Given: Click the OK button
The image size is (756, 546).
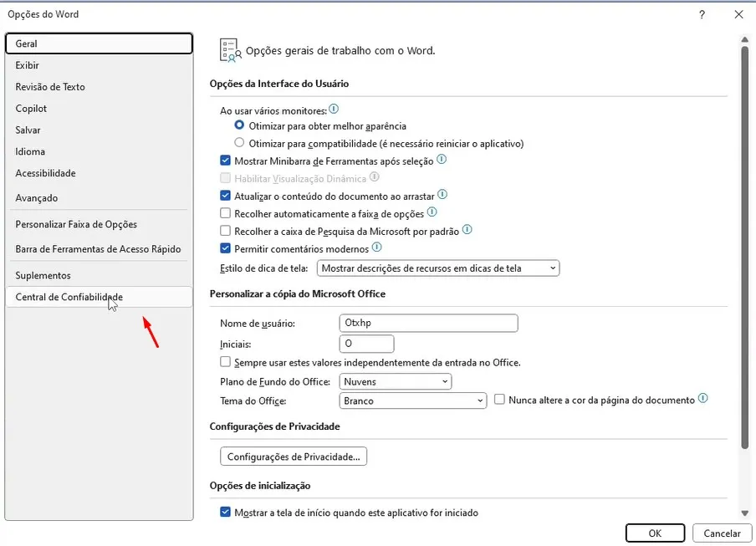Looking at the screenshot, I should pyautogui.click(x=655, y=533).
